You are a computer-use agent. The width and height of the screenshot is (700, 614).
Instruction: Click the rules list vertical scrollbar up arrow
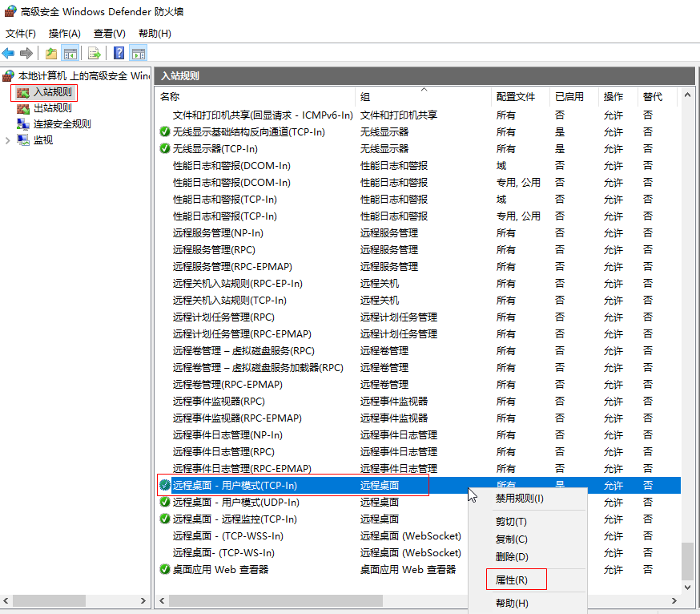pyautogui.click(x=687, y=95)
